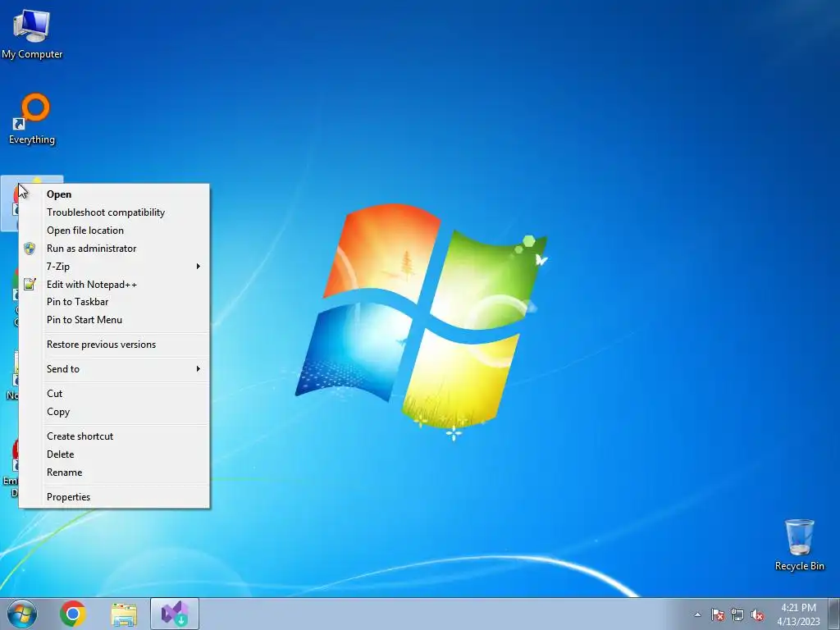Open Properties from the context menu

[115, 497]
